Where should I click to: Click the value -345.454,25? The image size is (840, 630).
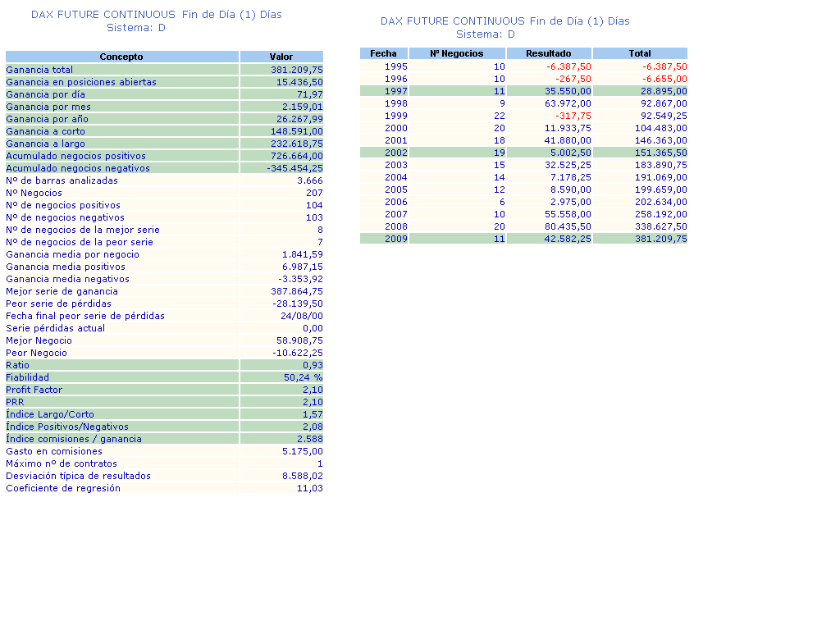click(x=294, y=168)
